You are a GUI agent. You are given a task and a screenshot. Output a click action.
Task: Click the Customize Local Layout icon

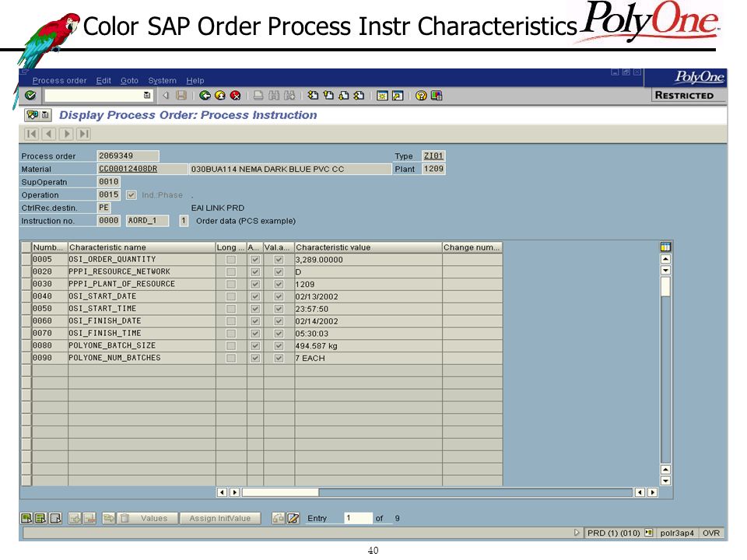click(x=436, y=96)
